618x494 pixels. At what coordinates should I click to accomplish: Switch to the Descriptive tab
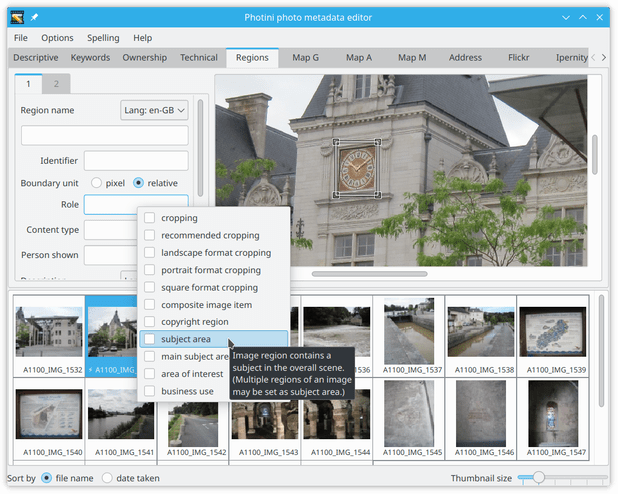click(x=35, y=58)
